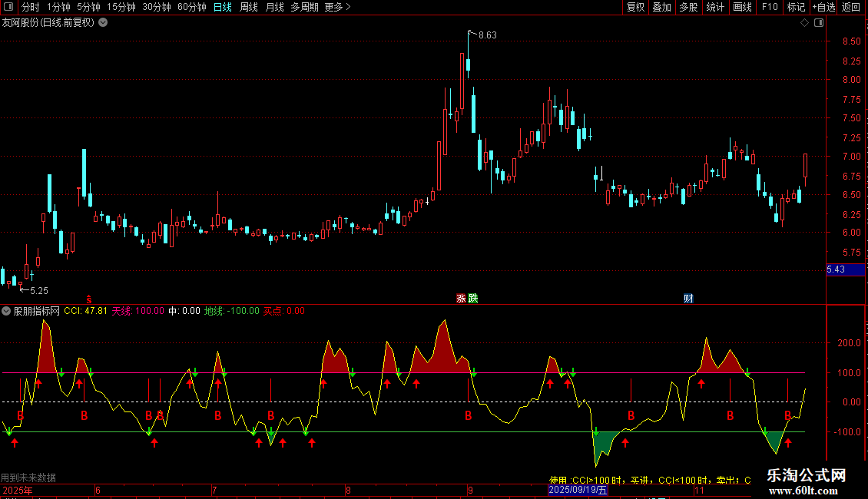
Task: Switch to 日线 daily chart
Action: [223, 7]
